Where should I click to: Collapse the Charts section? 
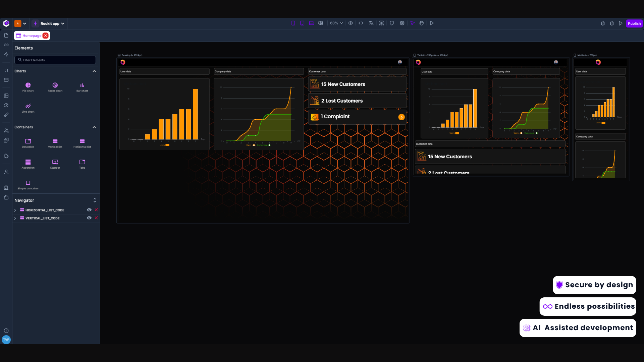click(94, 71)
